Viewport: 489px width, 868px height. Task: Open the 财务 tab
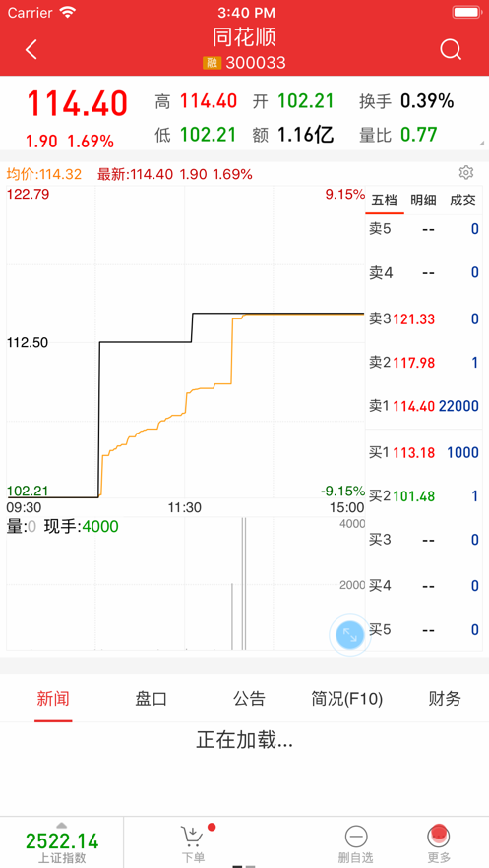(x=445, y=699)
